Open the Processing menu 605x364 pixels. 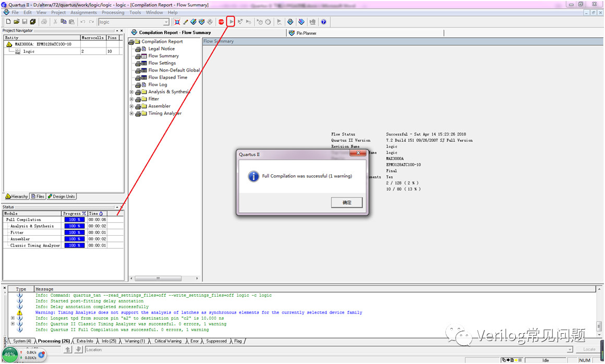[x=113, y=13]
